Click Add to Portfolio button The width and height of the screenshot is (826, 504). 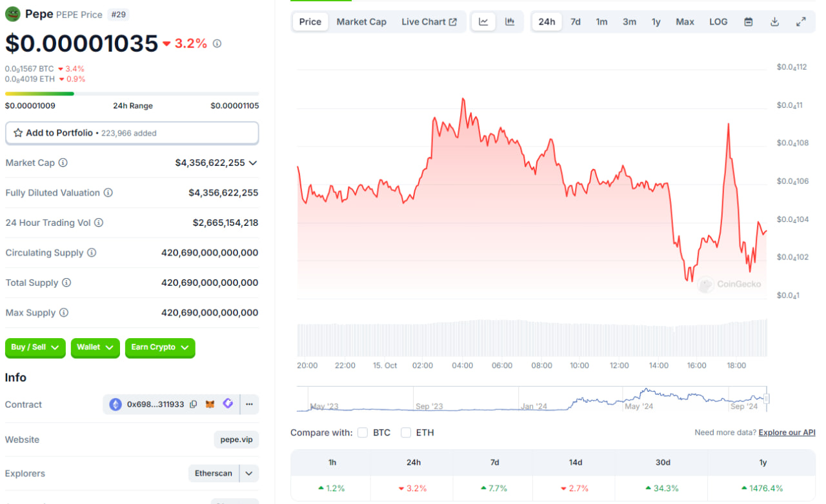[x=132, y=133]
